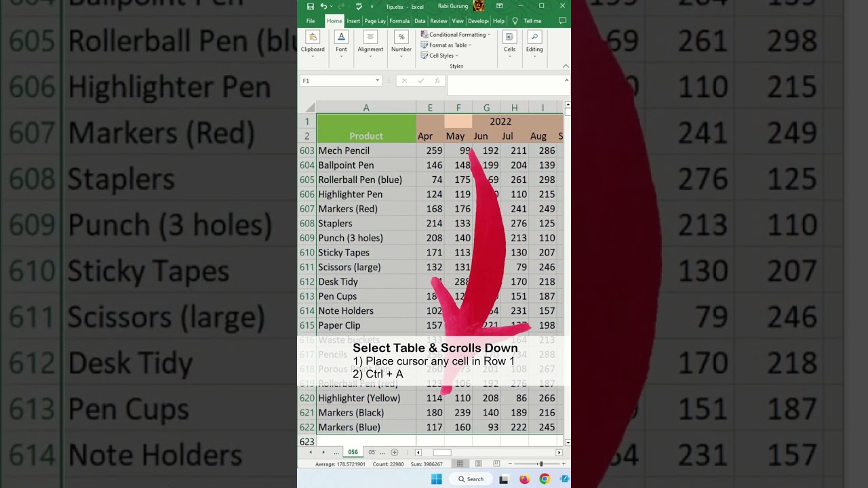The image size is (868, 488).
Task: Open Cell Styles dropdown
Action: point(439,56)
